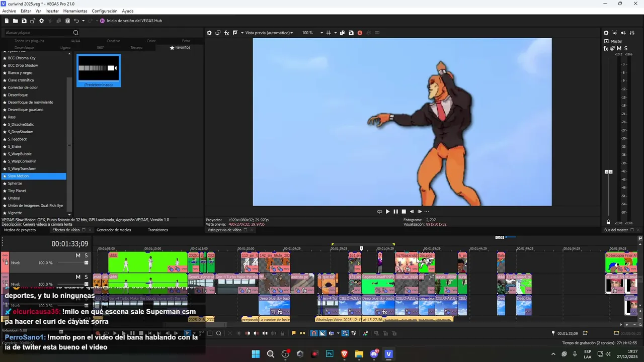Viewport: 644px width, 362px height.
Task: Solo the Master bus (S)
Action: coord(626,48)
